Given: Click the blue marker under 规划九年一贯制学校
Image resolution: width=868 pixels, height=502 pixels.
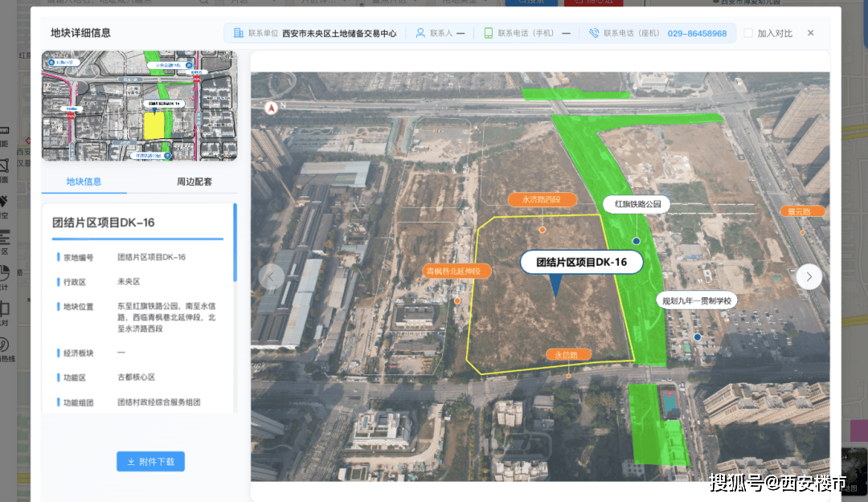Looking at the screenshot, I should click(x=698, y=337).
